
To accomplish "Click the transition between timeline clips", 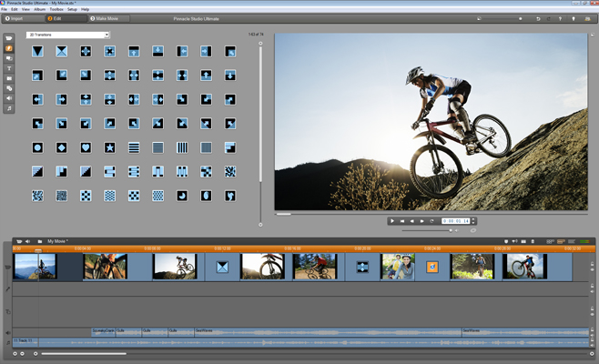I will pyautogui.click(x=221, y=267).
